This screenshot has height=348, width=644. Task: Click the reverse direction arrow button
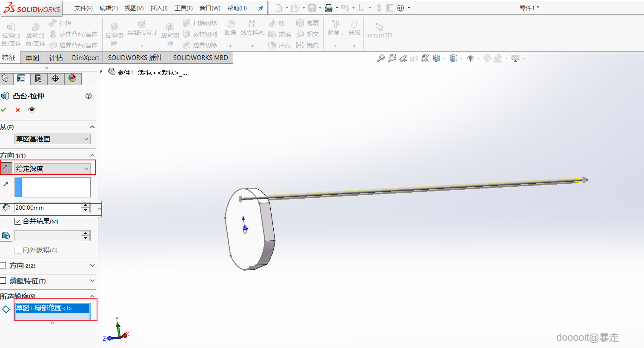6,168
